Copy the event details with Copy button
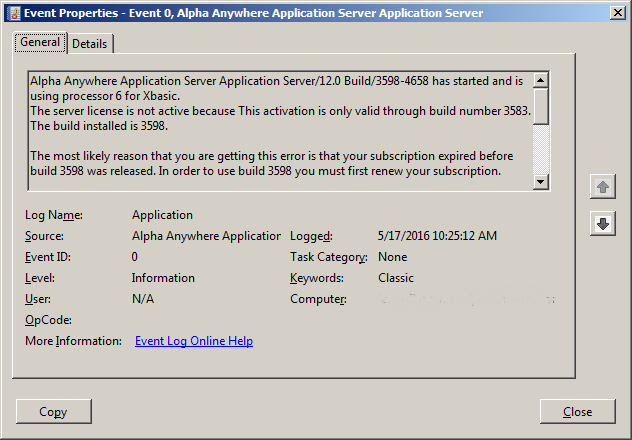 click(54, 411)
